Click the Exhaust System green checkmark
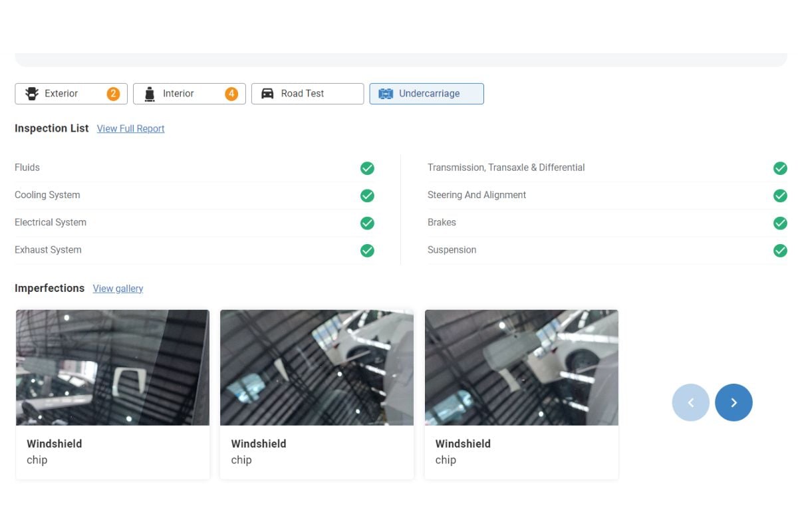The width and height of the screenshot is (798, 532). [x=367, y=251]
